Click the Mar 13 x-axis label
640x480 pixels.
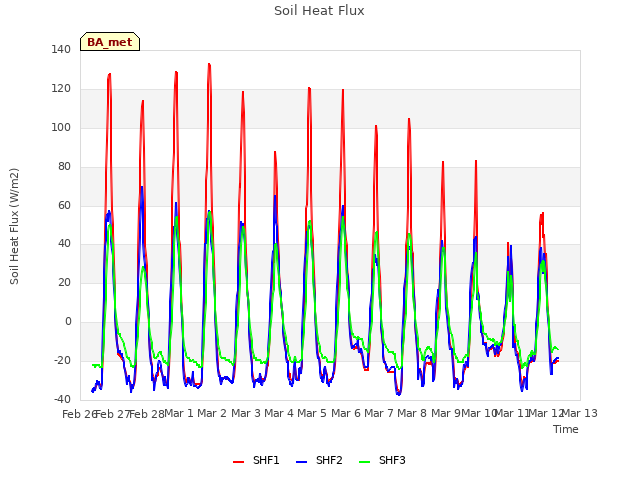click(x=580, y=413)
